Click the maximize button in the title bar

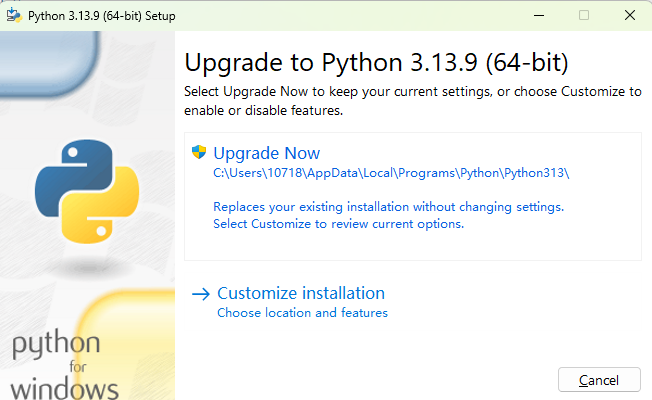[584, 15]
